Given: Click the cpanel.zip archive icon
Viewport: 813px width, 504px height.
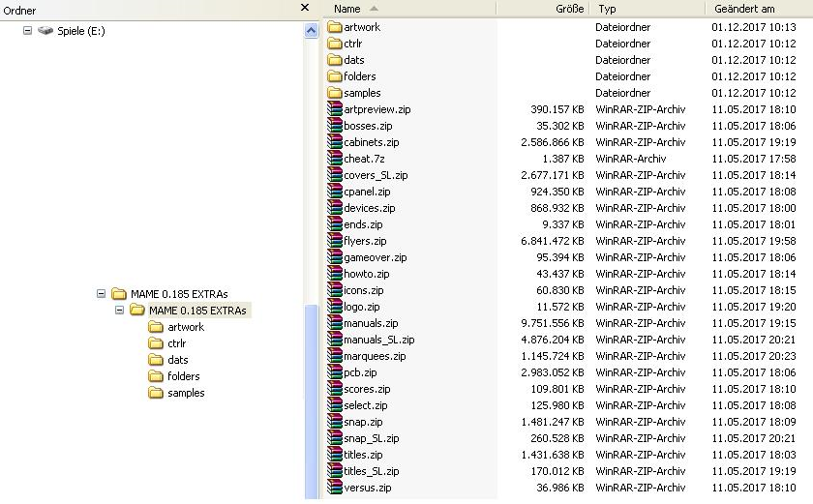Looking at the screenshot, I should pyautogui.click(x=335, y=192).
